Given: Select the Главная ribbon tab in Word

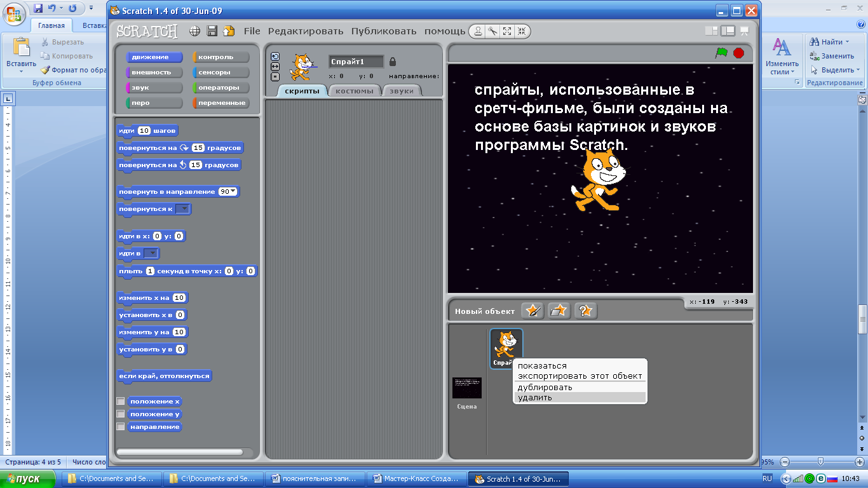Looking at the screenshot, I should [x=51, y=25].
